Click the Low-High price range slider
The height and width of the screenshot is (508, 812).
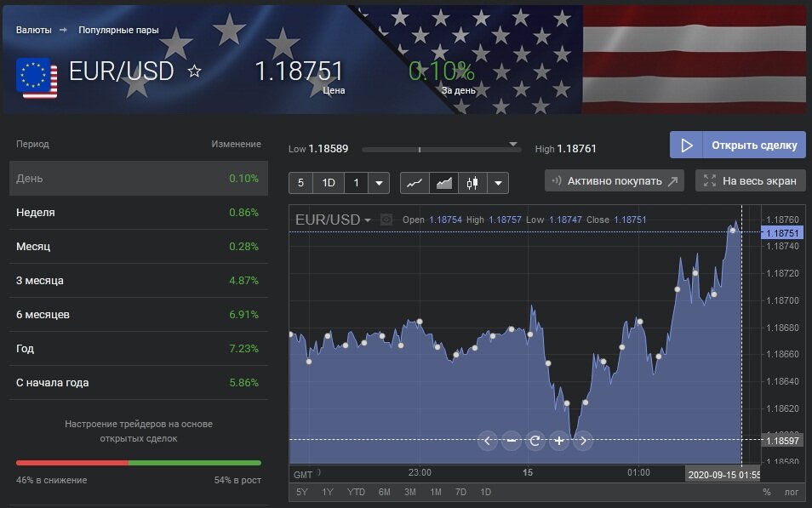(x=442, y=150)
